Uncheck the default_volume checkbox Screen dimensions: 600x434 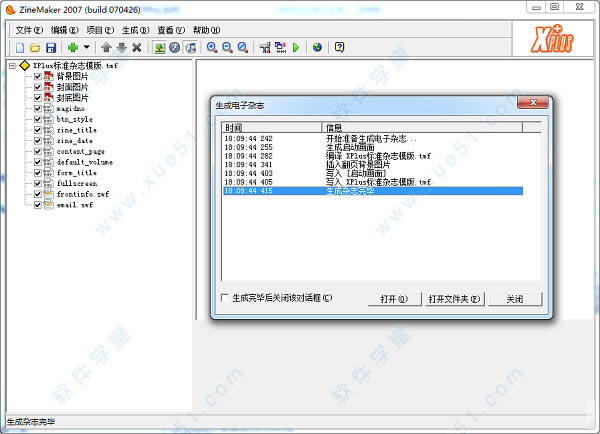38,162
